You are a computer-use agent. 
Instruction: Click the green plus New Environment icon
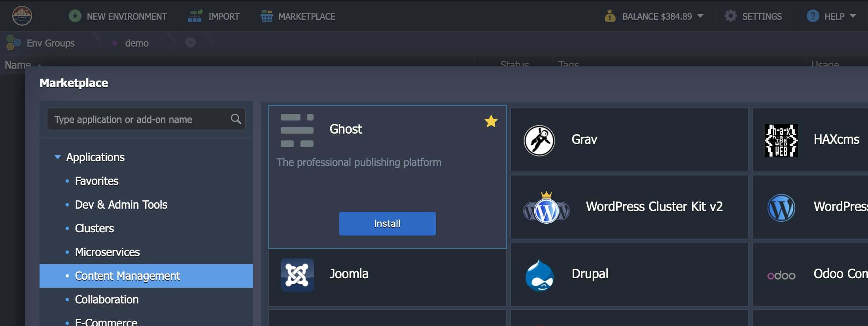75,16
